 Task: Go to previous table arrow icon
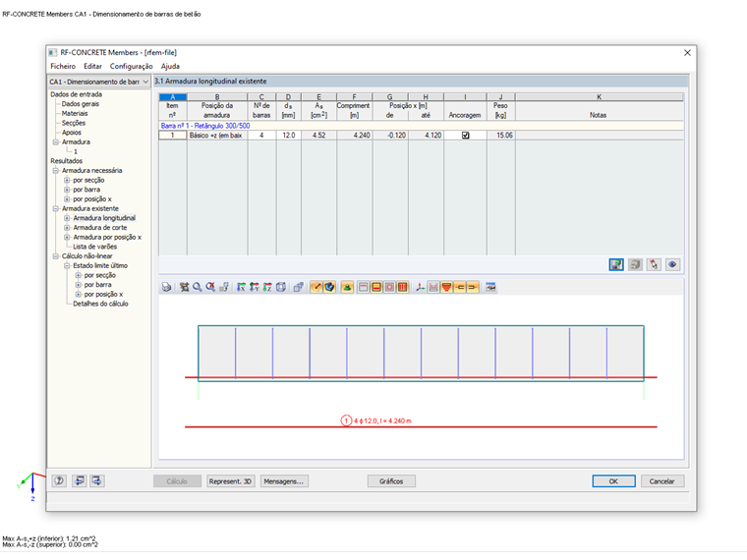tap(79, 481)
